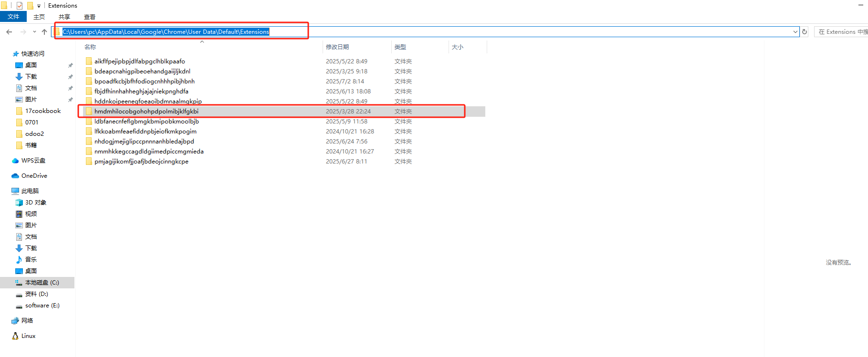Open OneDrive in navigation pane

coord(34,176)
